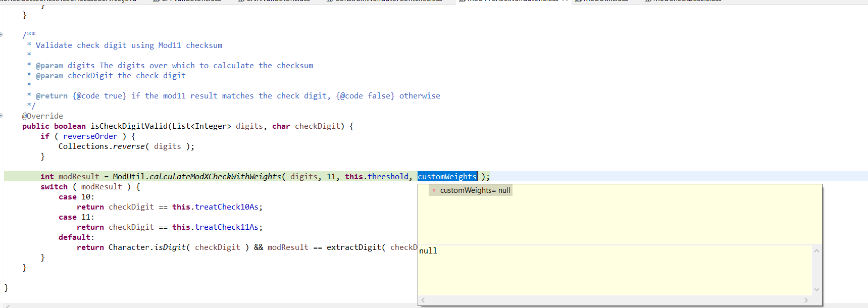Click highlighted customWeights argument in code
Image resolution: width=868 pixels, height=308 pixels.
tap(447, 176)
